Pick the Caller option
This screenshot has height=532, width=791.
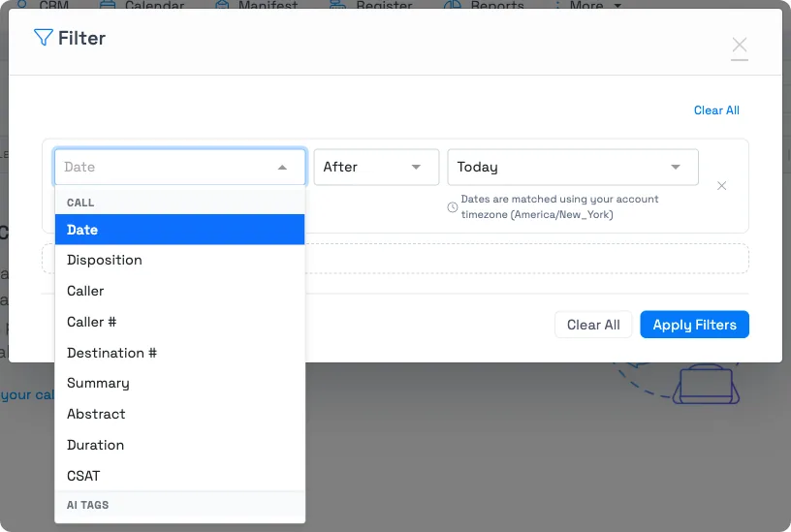click(179, 291)
